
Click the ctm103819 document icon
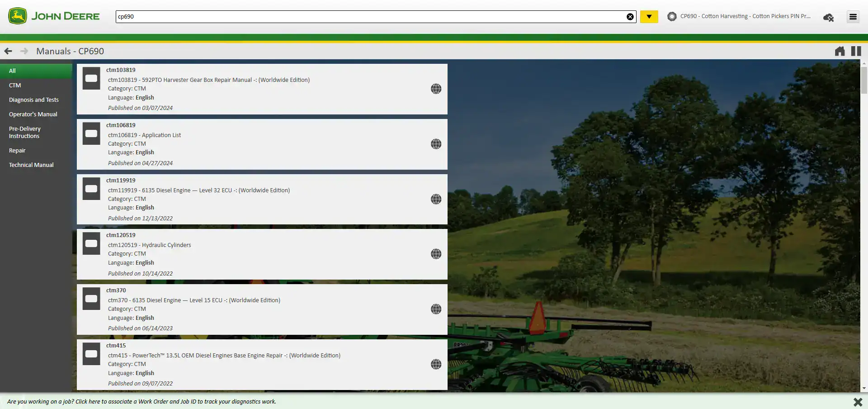tap(91, 78)
